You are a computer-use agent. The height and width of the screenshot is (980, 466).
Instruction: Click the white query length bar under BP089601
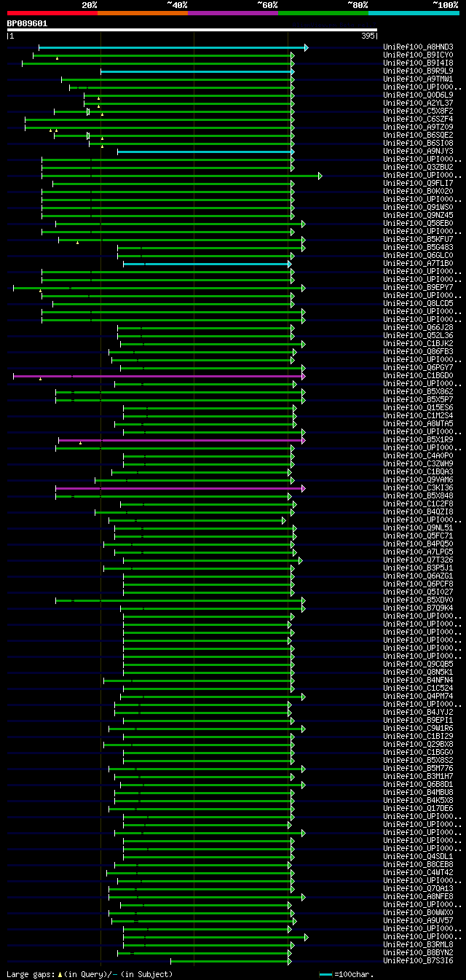[191, 30]
